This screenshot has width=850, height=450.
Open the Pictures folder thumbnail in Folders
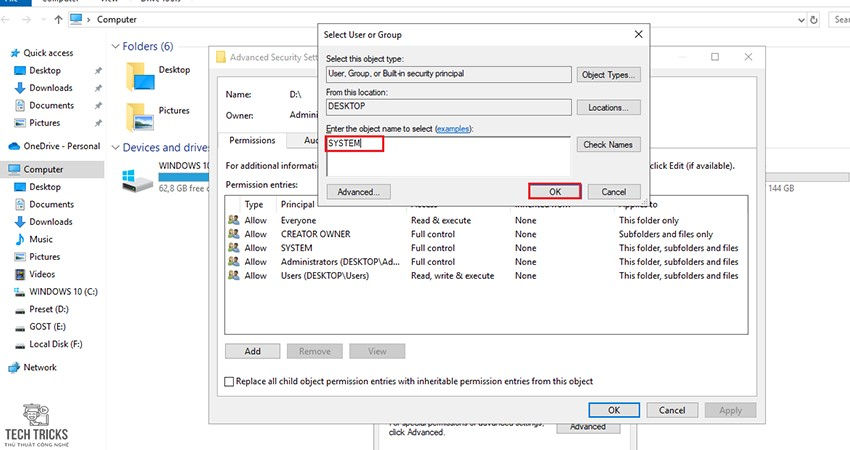tap(140, 117)
